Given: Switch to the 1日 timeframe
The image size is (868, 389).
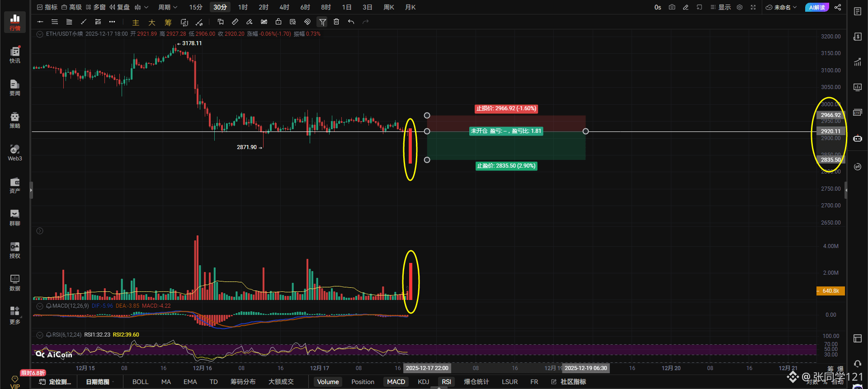Looking at the screenshot, I should click(347, 7).
